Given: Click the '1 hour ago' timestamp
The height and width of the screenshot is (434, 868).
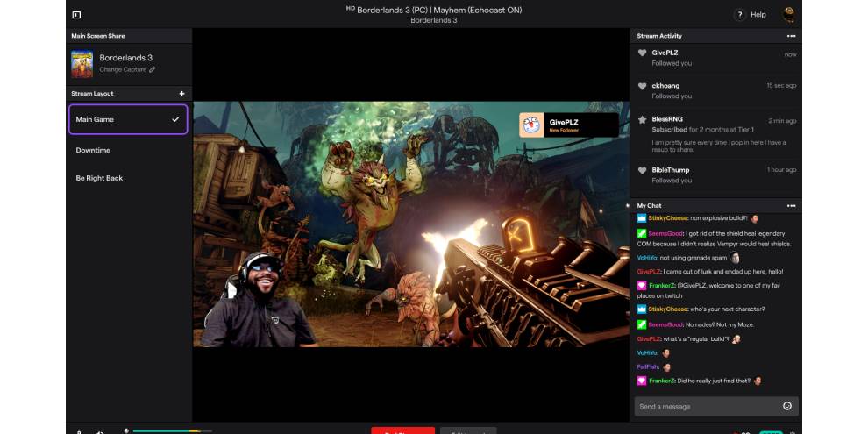Looking at the screenshot, I should point(782,170).
